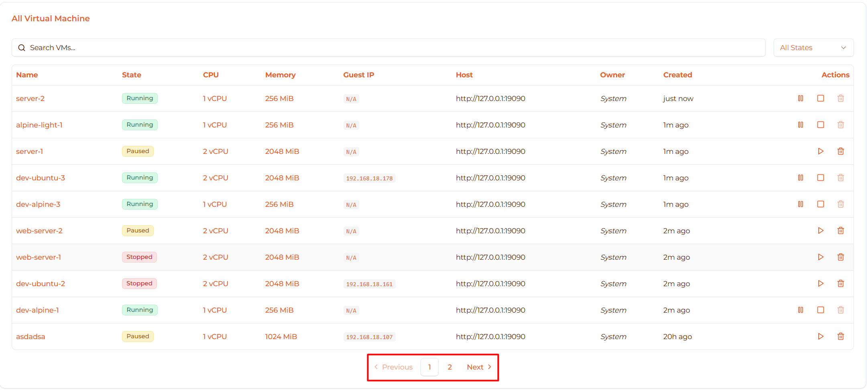Screen dimensions: 868x390
Task: Open the dev-ubuntu-2 VM details
Action: [41, 283]
